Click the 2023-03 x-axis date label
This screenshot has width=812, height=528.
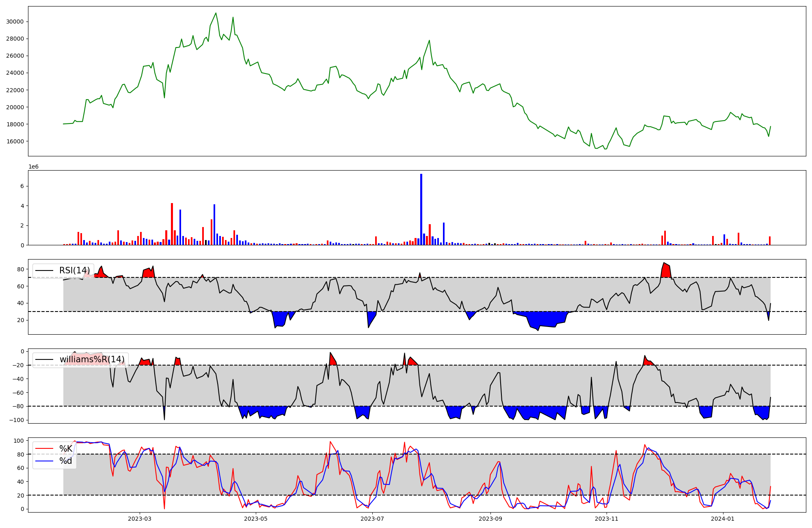(x=139, y=519)
